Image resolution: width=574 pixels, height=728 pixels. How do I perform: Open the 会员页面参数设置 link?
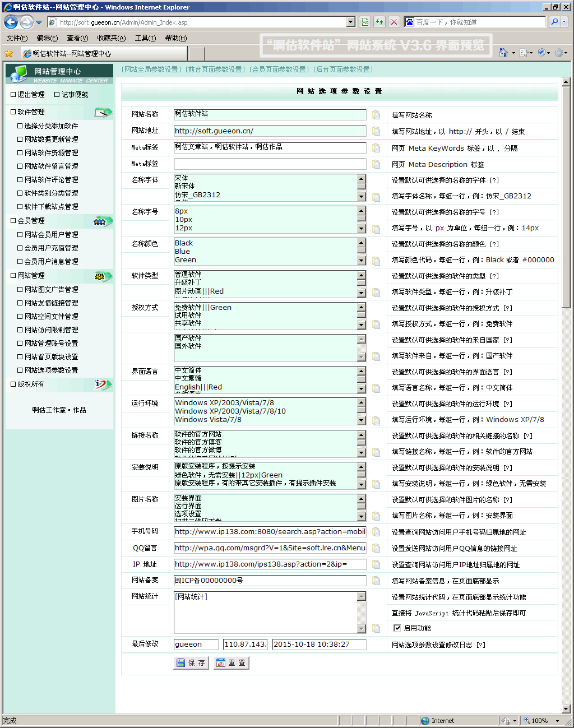click(279, 69)
